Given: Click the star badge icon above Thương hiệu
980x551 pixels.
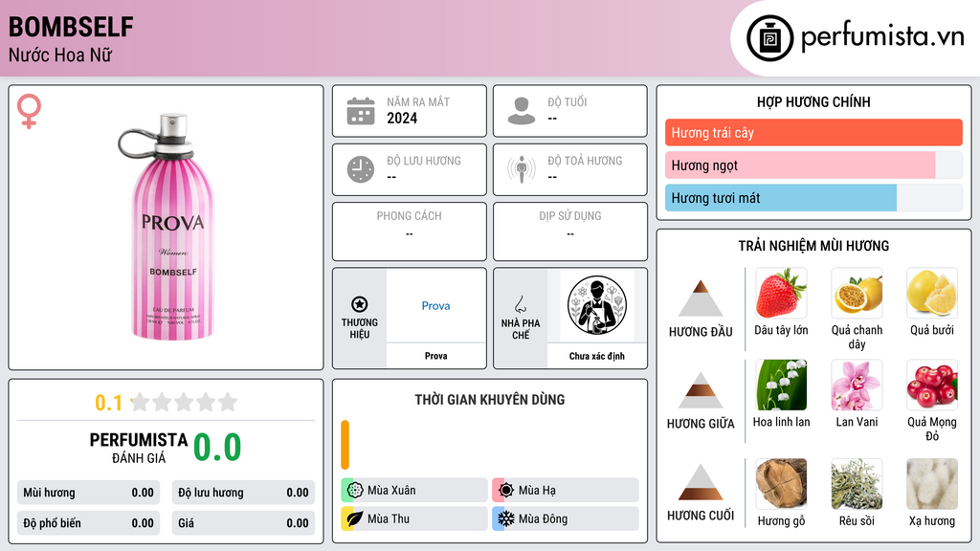Looking at the screenshot, I should [360, 304].
